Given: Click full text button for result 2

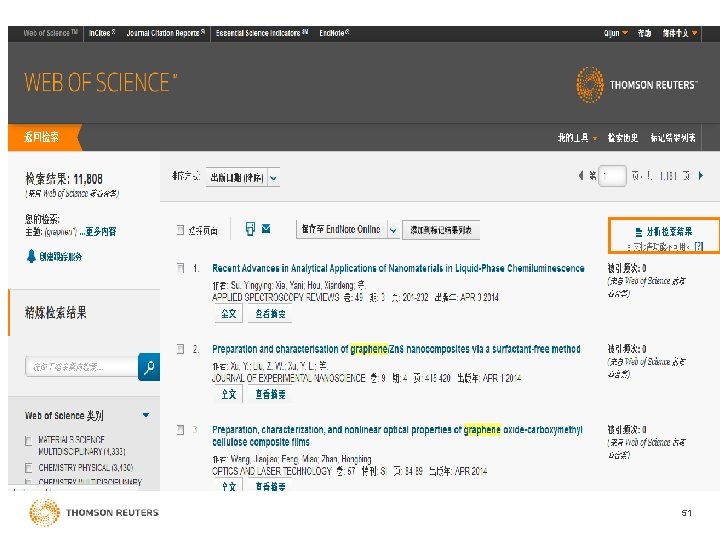Looking at the screenshot, I should coord(229,394).
